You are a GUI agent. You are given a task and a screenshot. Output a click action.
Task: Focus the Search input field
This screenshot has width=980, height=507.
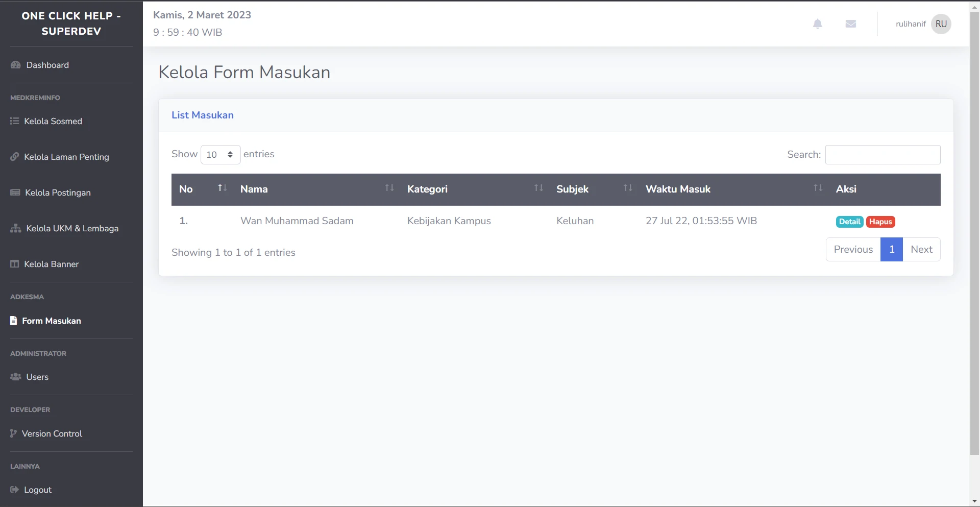pyautogui.click(x=883, y=155)
